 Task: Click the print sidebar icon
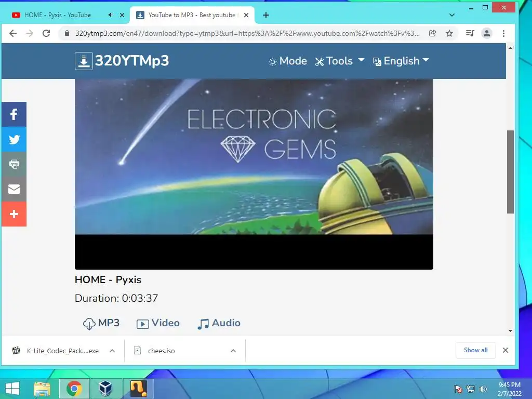pos(14,164)
